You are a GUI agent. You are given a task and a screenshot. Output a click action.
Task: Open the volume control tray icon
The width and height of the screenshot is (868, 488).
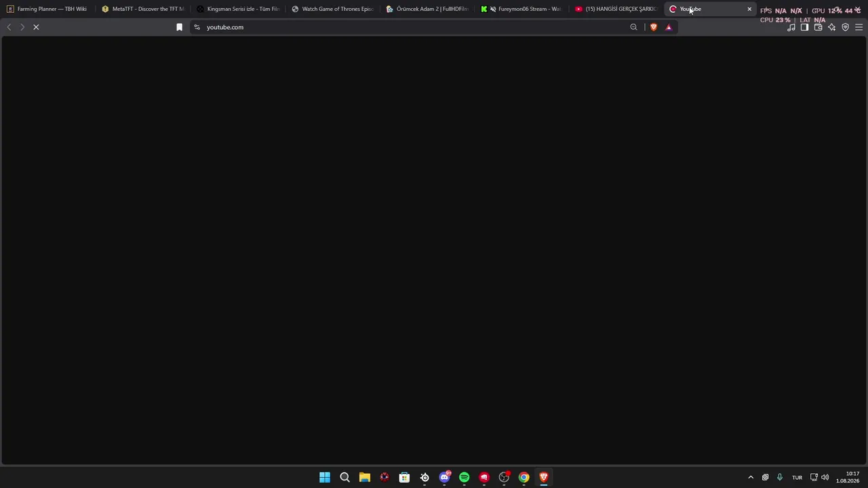pos(825,477)
